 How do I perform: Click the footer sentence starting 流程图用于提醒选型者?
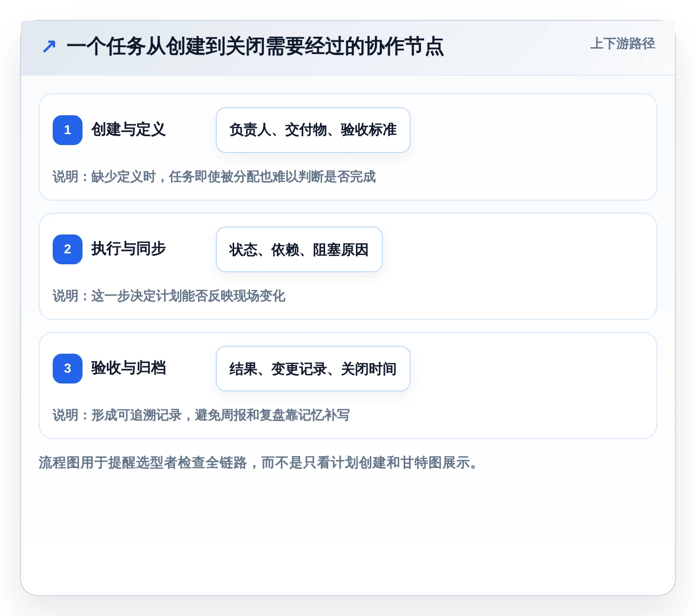click(258, 463)
